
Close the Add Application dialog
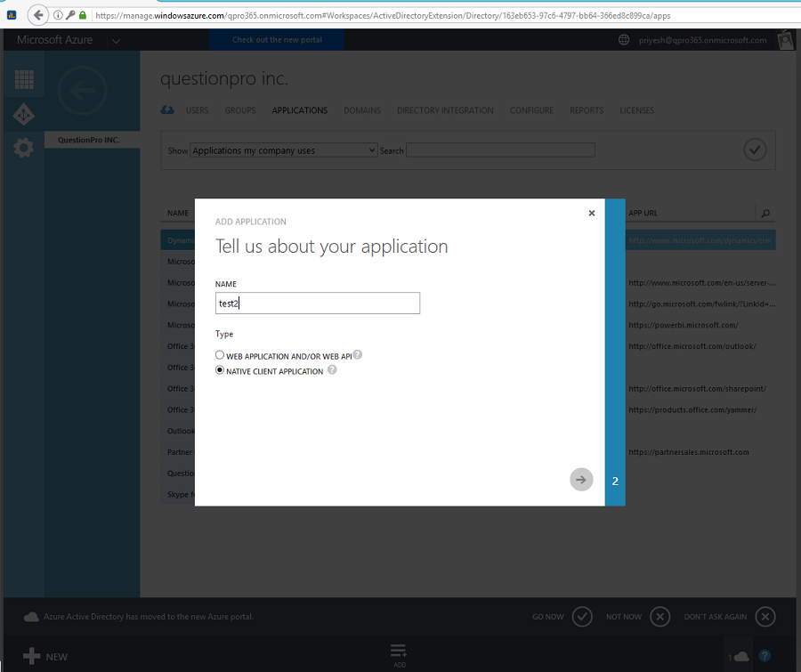(x=592, y=214)
